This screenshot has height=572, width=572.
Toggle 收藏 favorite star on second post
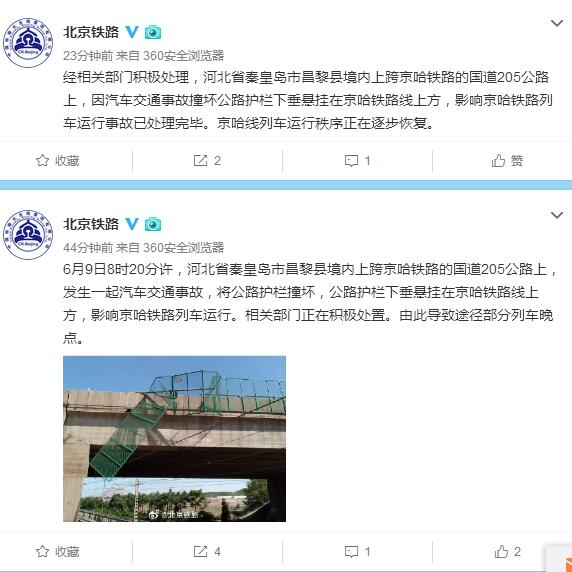tap(58, 552)
